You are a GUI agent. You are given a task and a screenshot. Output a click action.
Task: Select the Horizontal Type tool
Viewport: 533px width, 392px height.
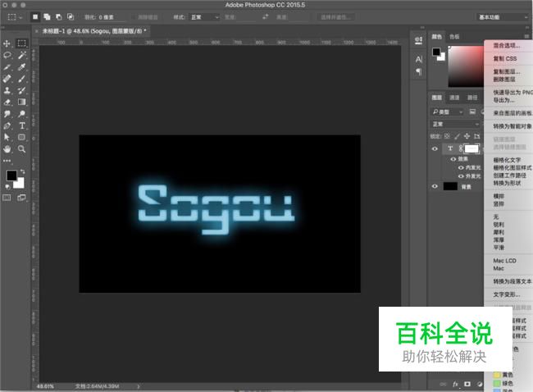(x=22, y=125)
